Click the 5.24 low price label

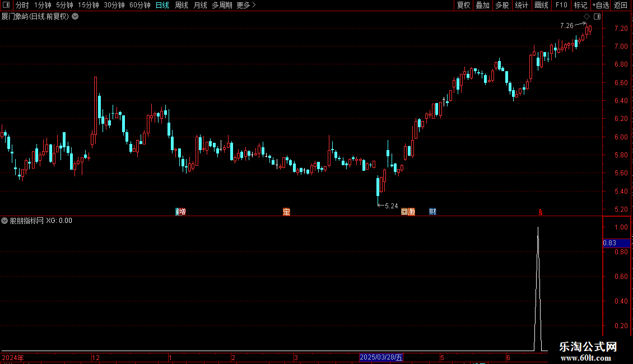pos(391,206)
